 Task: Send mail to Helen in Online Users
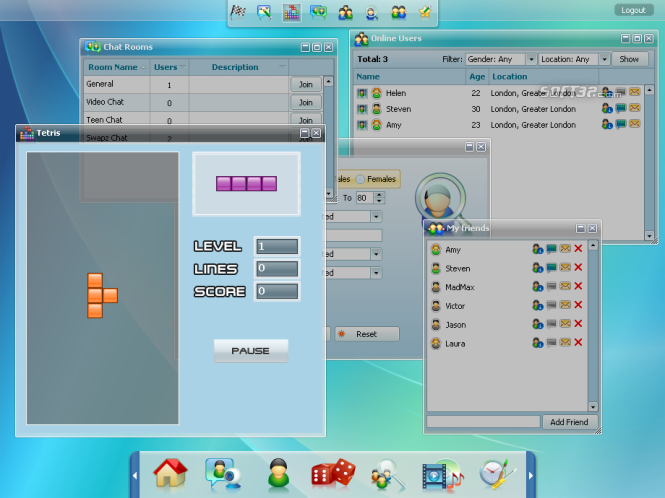[x=634, y=92]
